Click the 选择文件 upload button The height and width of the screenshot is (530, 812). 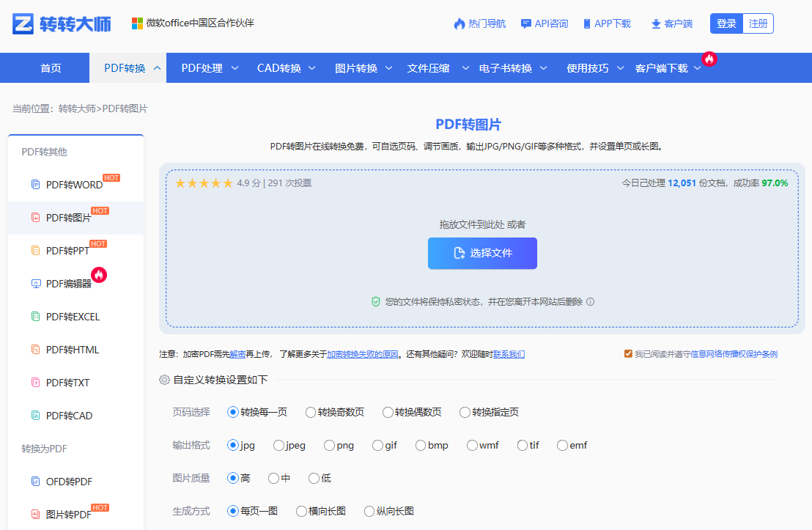pyautogui.click(x=482, y=253)
